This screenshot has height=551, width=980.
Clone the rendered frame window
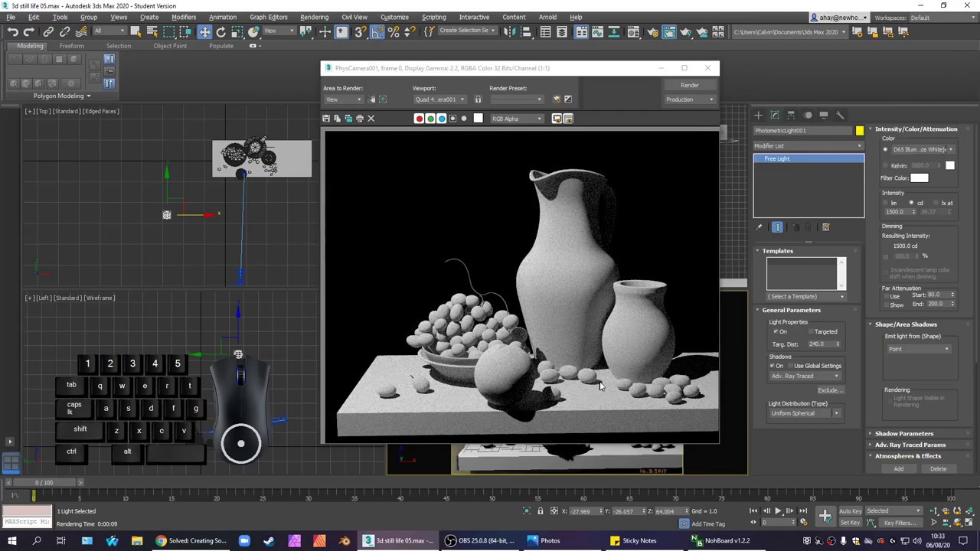tap(348, 119)
